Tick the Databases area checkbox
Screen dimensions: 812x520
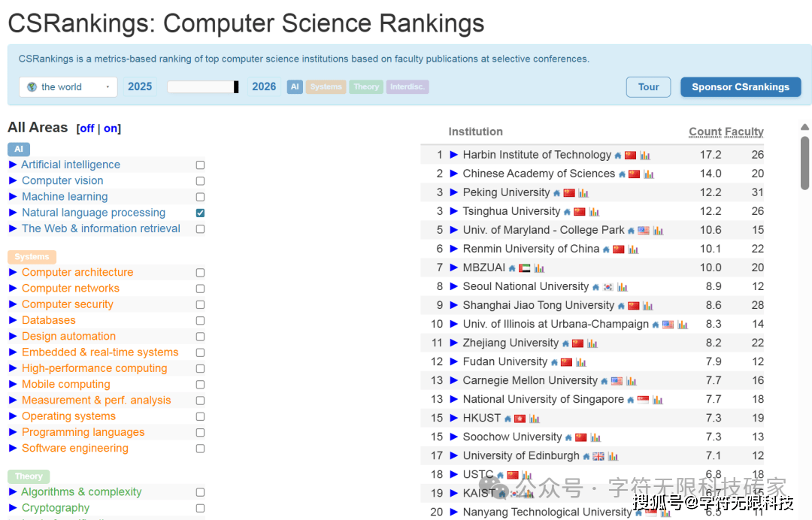(x=200, y=321)
